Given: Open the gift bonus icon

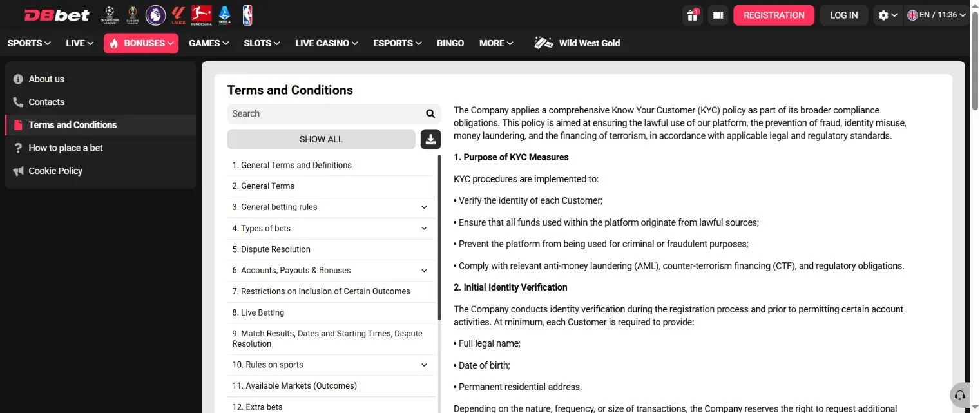Looking at the screenshot, I should (x=692, y=15).
